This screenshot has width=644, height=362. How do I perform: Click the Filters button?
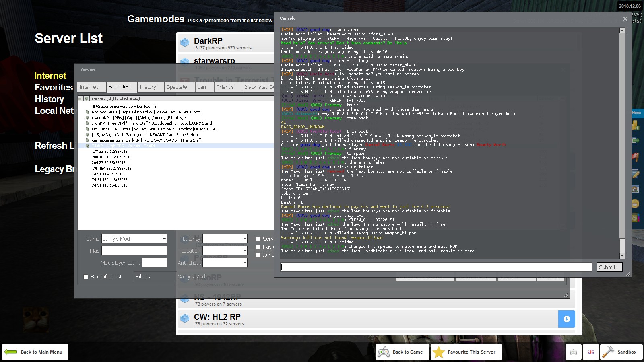(155, 276)
